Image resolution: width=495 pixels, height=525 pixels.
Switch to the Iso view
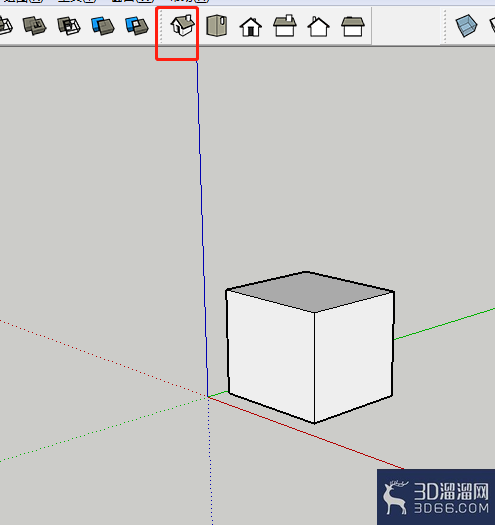183,25
